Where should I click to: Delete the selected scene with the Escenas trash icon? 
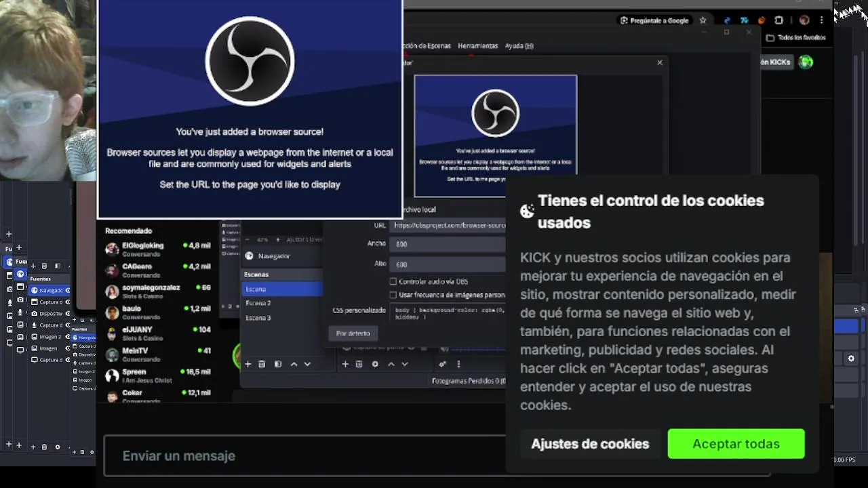[261, 364]
